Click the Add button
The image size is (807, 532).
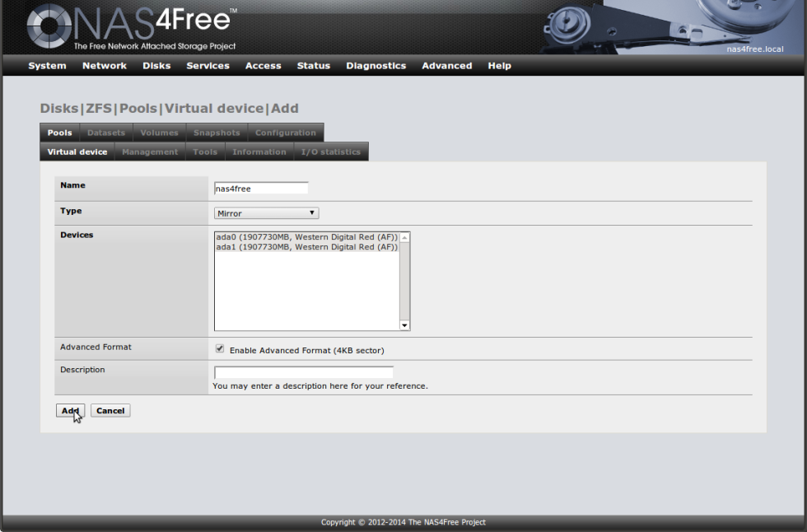pyautogui.click(x=69, y=410)
